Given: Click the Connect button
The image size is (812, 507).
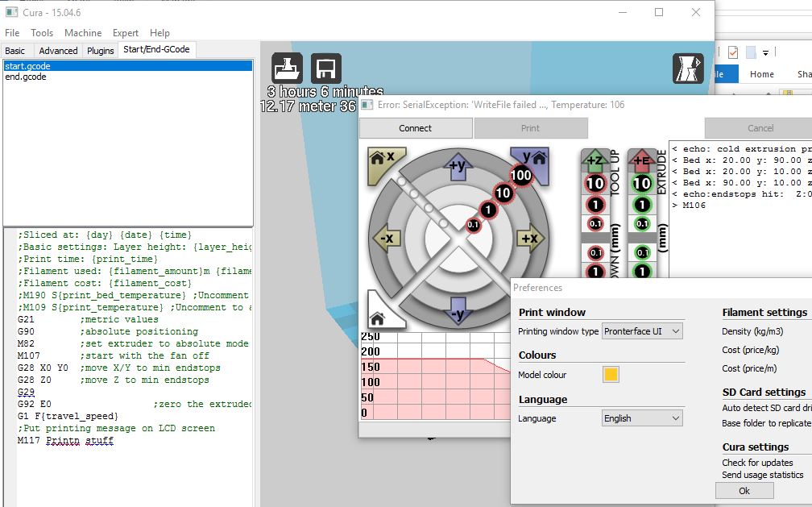Looking at the screenshot, I should click(416, 128).
